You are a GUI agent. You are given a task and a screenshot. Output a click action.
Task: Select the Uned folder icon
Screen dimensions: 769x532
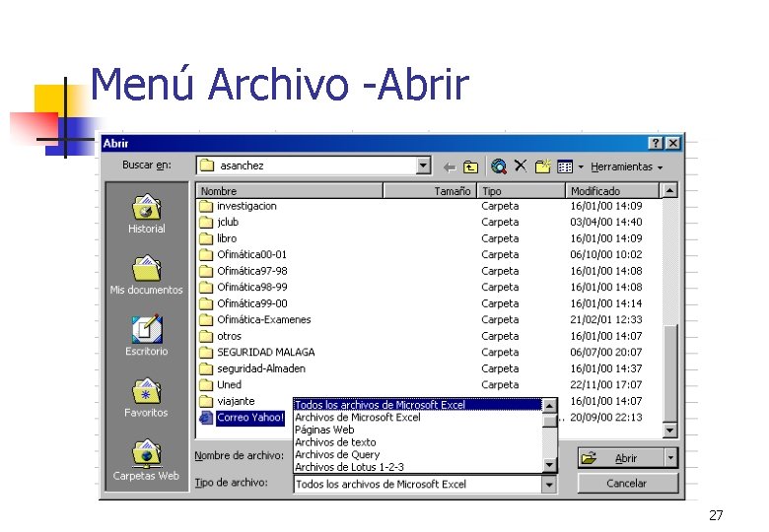[206, 385]
